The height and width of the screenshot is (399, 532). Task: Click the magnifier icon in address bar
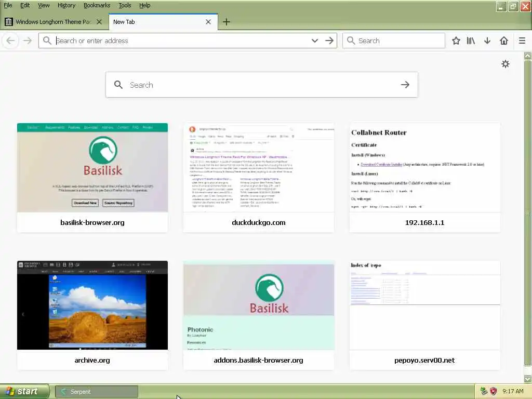47,41
